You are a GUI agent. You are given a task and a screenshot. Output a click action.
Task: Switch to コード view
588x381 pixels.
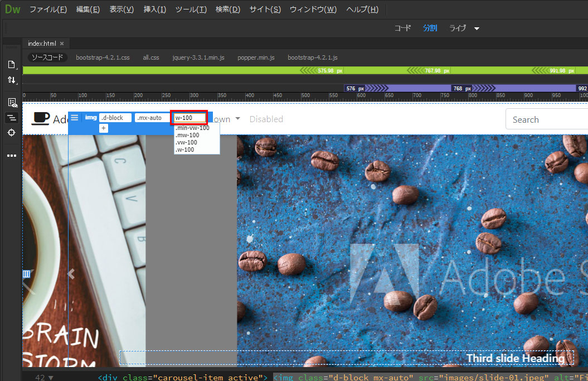[402, 28]
